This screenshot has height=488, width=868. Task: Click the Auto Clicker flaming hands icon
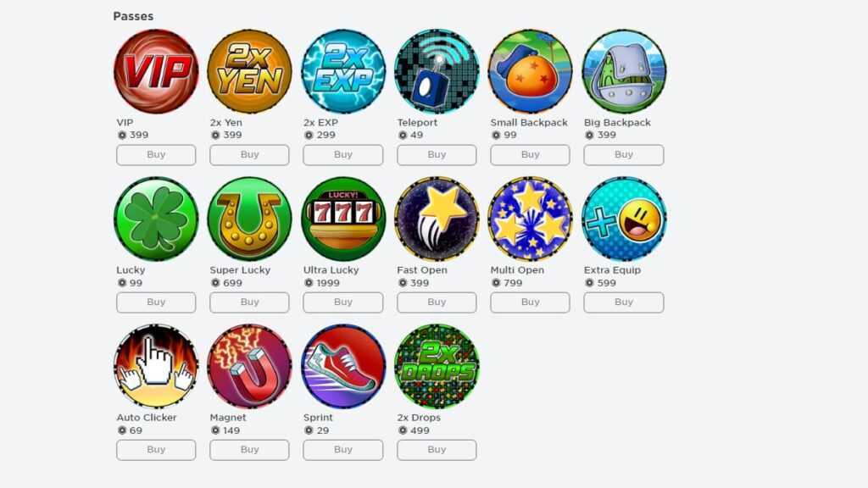[156, 366]
